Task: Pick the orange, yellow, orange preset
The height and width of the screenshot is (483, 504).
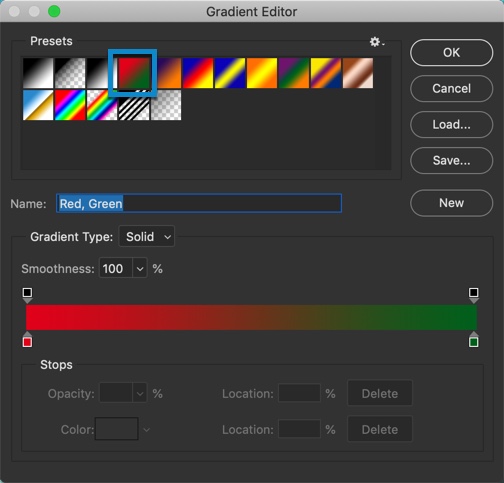Action: click(x=262, y=73)
